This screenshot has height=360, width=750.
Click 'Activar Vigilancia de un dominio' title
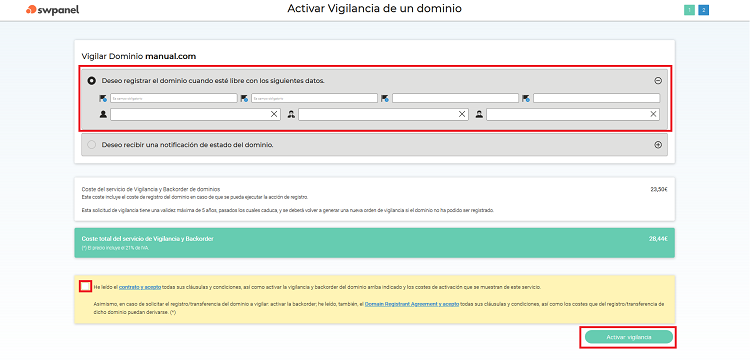tap(375, 9)
